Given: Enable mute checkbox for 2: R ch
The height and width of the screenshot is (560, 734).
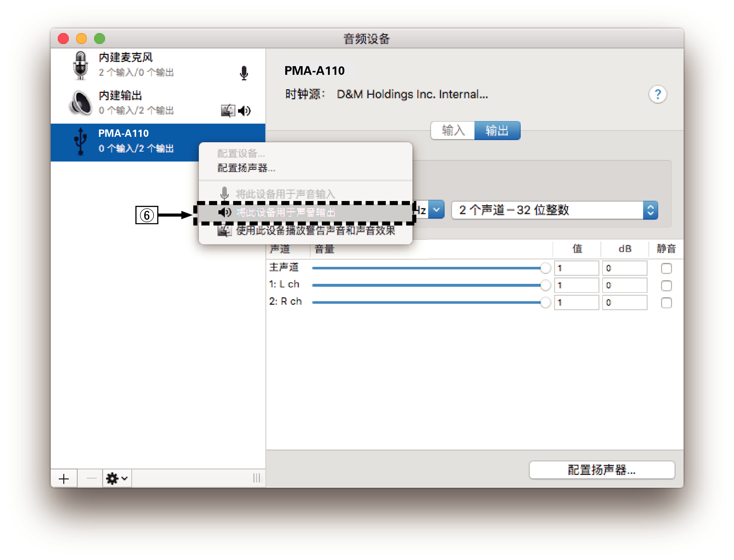Looking at the screenshot, I should coord(667,303).
